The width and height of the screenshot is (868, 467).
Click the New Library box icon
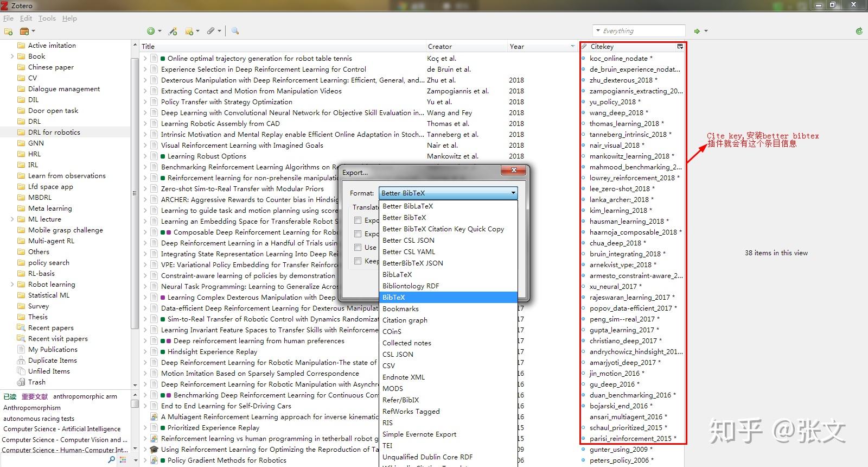coord(24,31)
